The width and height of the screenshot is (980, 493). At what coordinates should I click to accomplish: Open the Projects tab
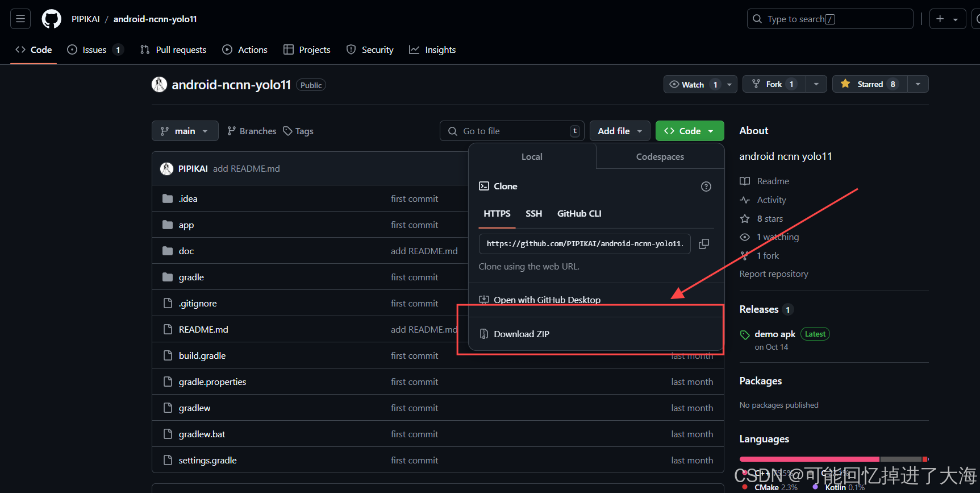tap(307, 49)
